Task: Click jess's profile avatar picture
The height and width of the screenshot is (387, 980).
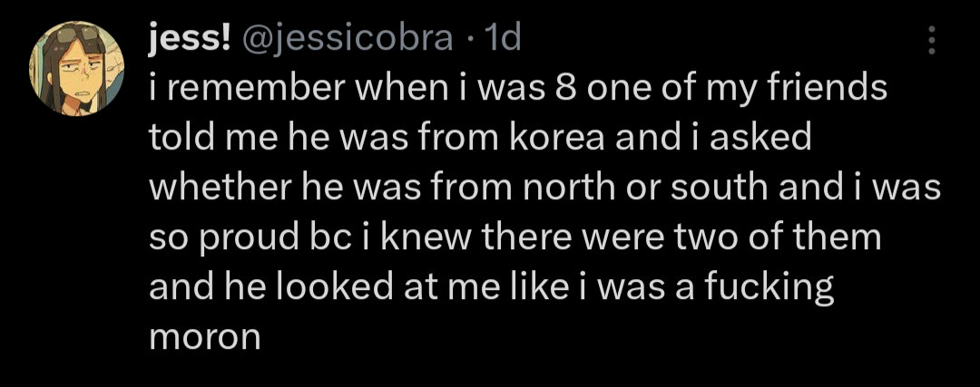Action: 77,69
